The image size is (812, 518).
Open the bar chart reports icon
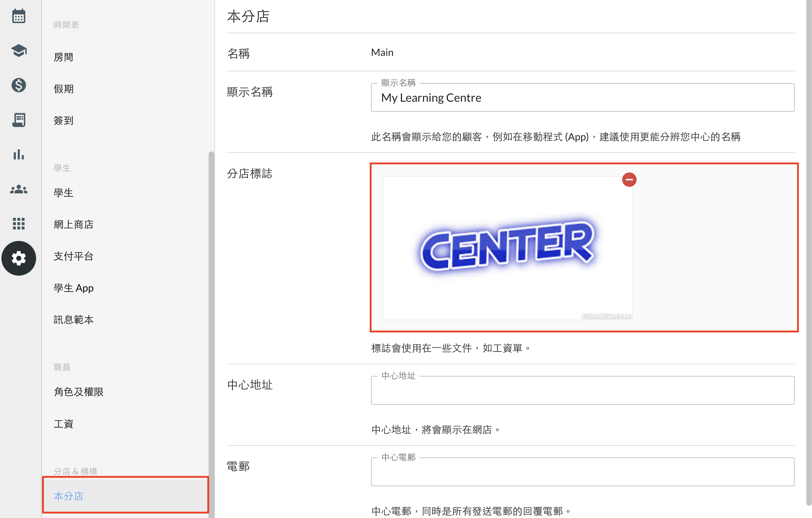[19, 154]
